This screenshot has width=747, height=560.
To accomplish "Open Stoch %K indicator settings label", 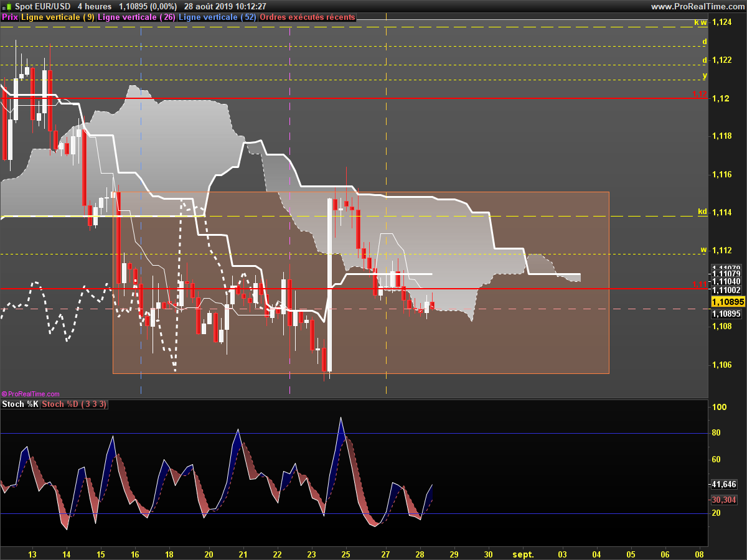I will [21, 404].
